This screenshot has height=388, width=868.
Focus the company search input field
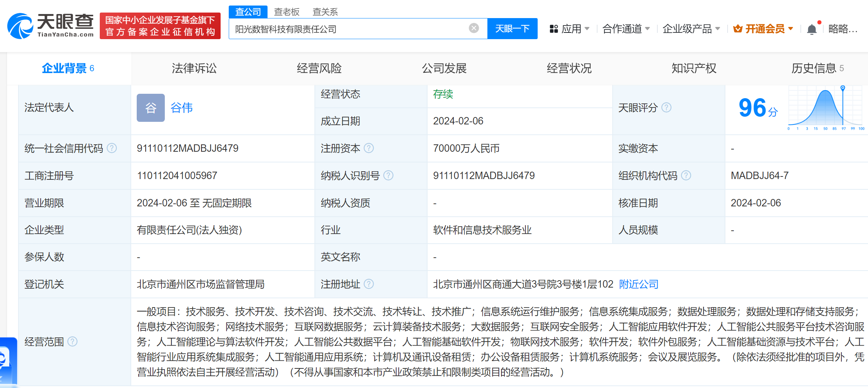tap(347, 29)
